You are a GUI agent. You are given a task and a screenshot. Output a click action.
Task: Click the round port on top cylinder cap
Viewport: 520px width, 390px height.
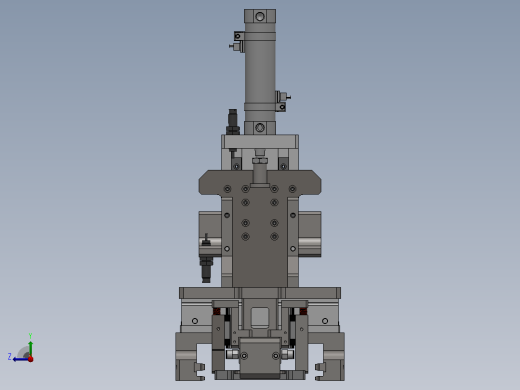(x=260, y=16)
